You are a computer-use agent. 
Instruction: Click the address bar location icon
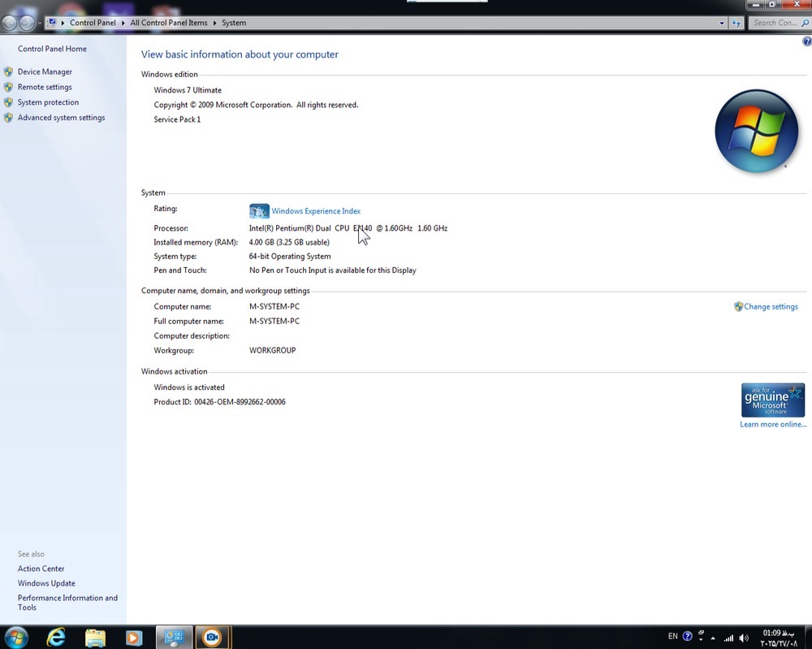click(x=52, y=22)
